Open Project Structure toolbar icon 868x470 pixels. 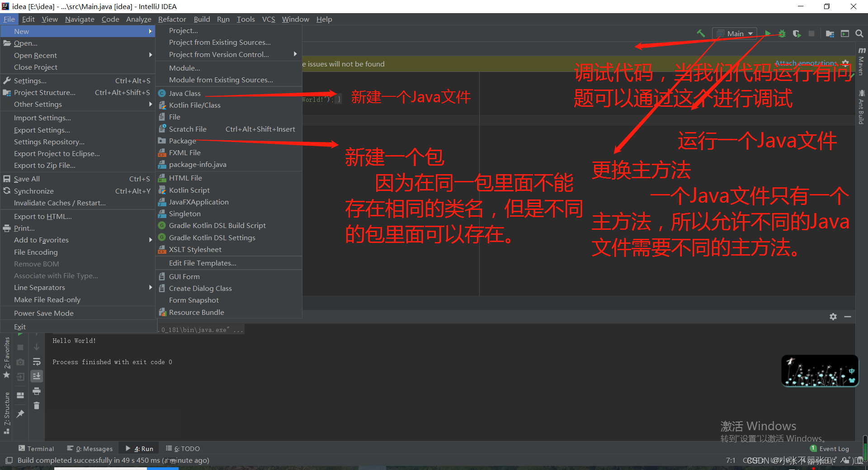830,34
